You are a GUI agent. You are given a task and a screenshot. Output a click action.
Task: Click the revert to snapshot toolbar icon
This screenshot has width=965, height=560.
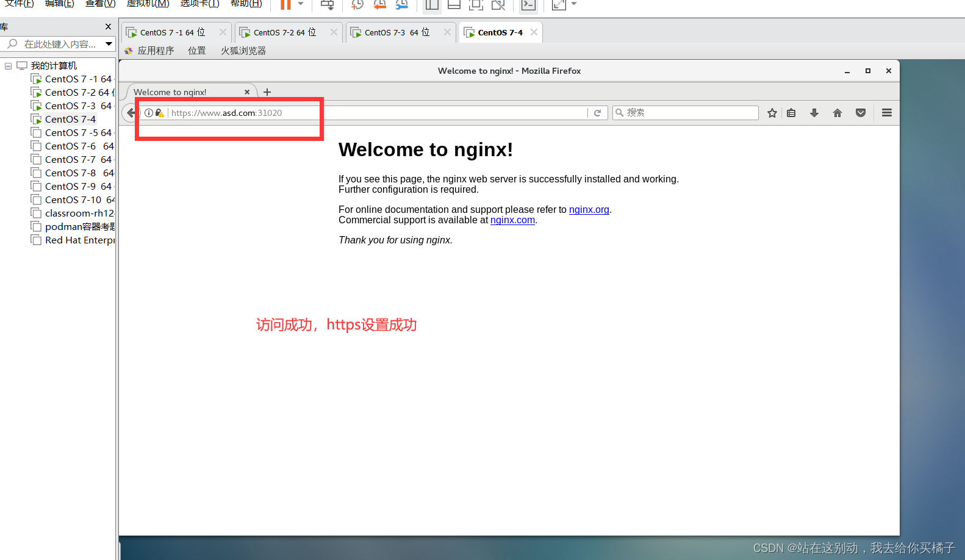click(379, 4)
